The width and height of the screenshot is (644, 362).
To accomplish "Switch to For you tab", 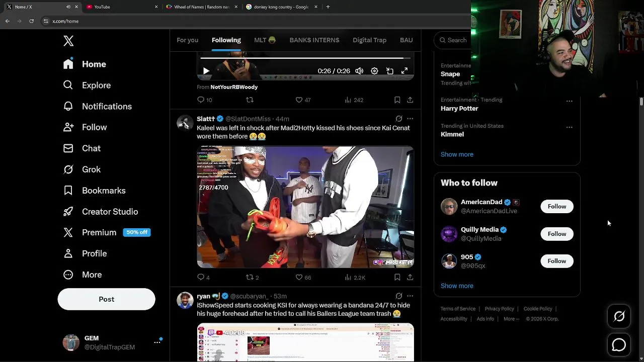I will 187,40.
